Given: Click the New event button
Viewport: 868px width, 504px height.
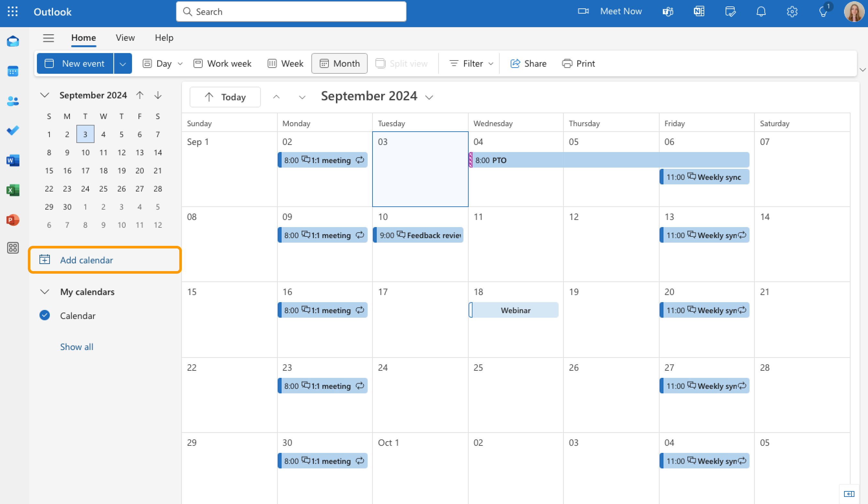Looking at the screenshot, I should point(75,63).
